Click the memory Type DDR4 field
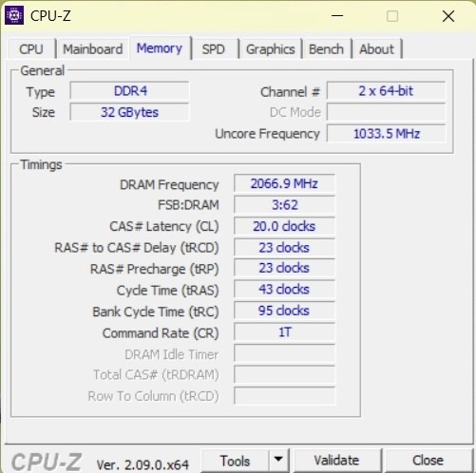This screenshot has width=476, height=473. coord(130,91)
